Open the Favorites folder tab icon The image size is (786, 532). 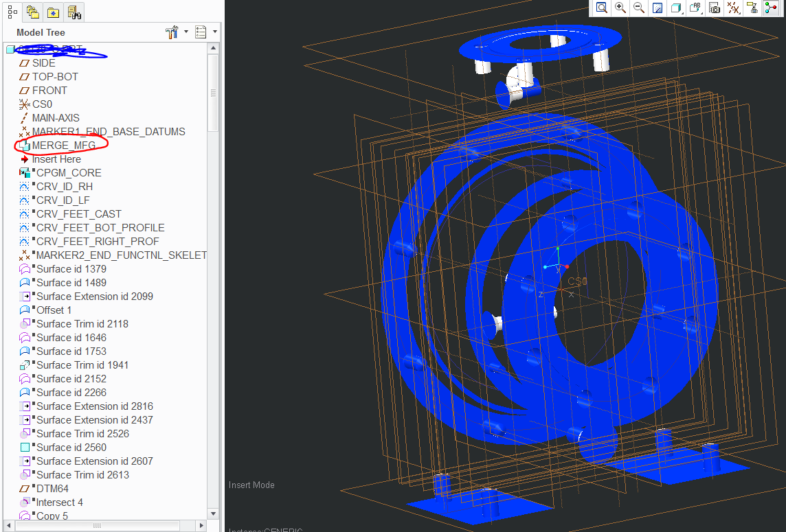pos(53,12)
